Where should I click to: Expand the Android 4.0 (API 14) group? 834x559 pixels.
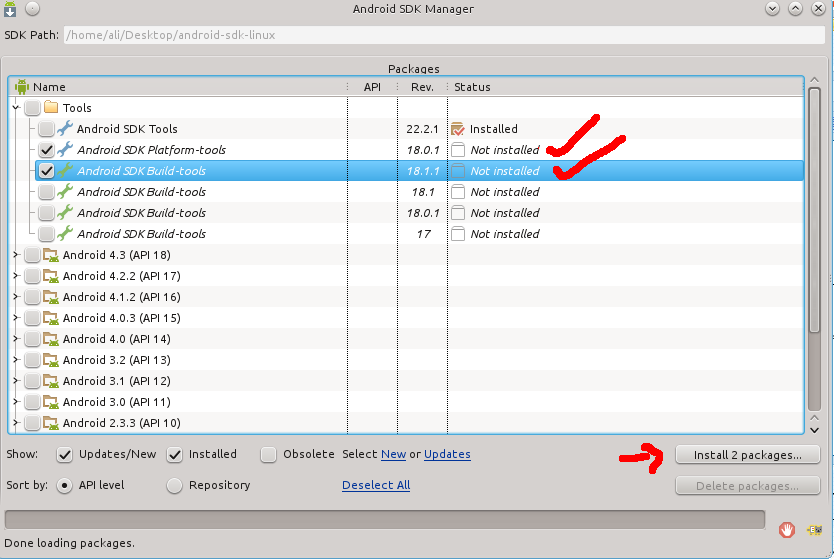point(16,339)
